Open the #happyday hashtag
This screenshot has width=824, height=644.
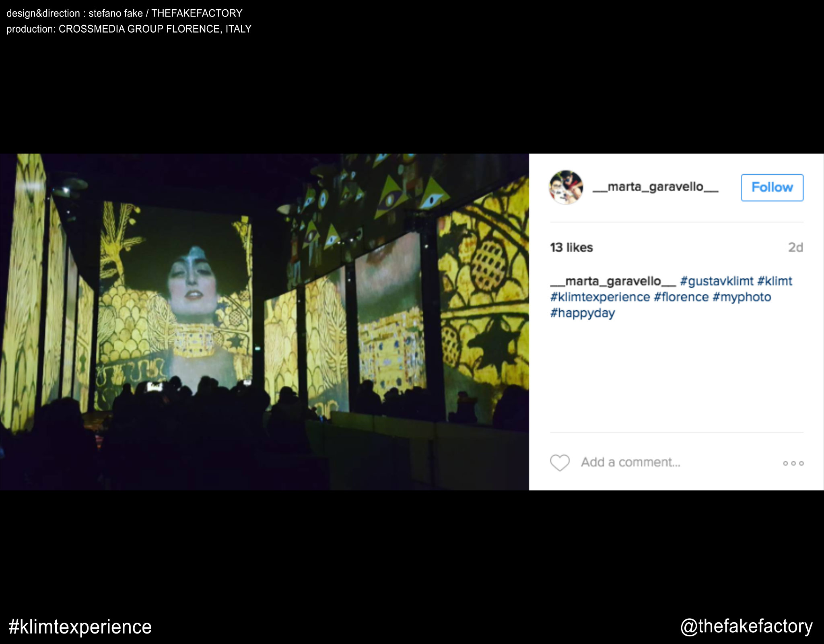tap(583, 313)
